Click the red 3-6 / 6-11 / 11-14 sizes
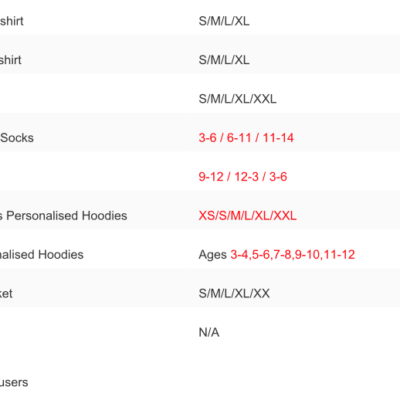 (x=246, y=138)
